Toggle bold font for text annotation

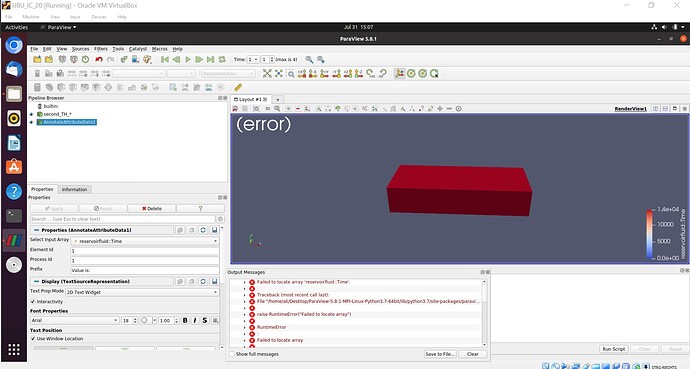(x=185, y=320)
